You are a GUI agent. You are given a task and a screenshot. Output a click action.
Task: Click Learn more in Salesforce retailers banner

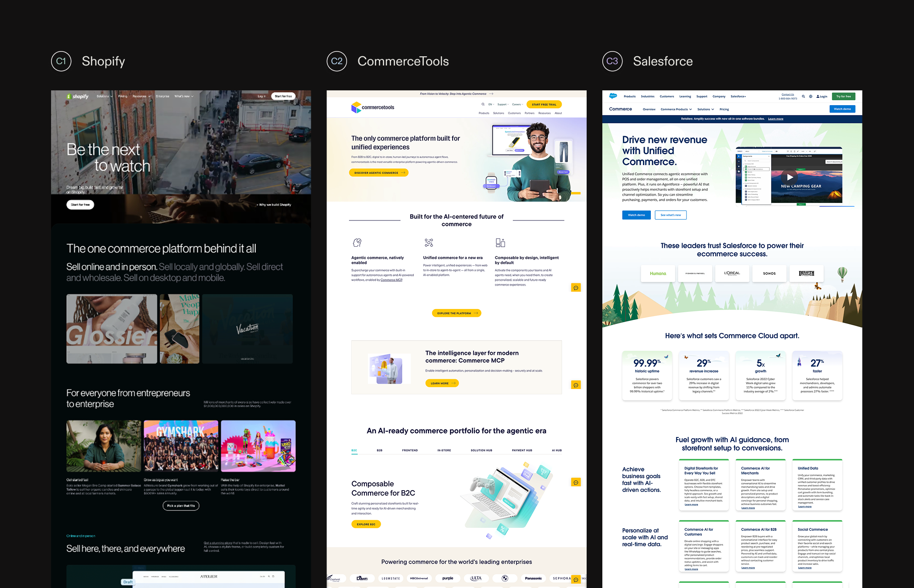click(776, 119)
